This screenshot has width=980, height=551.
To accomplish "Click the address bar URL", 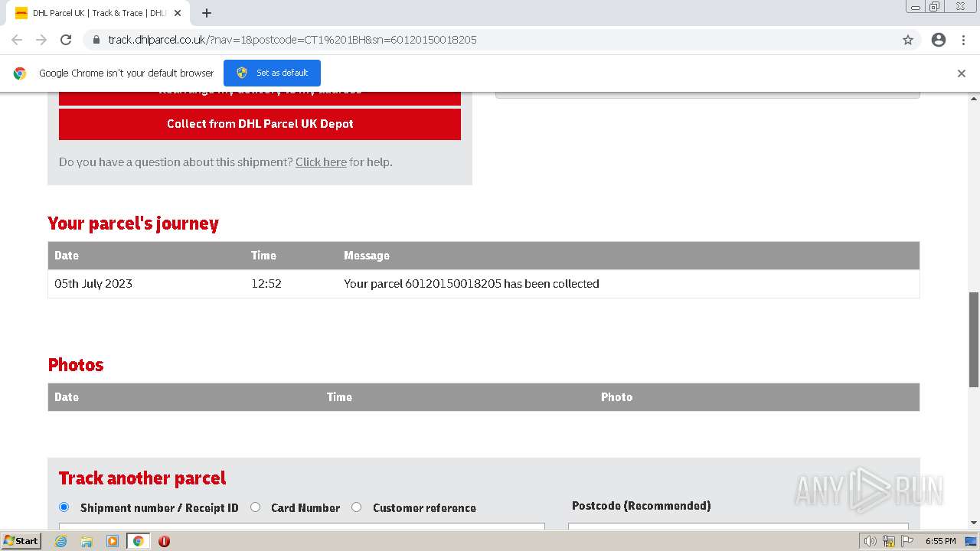I will pyautogui.click(x=292, y=40).
